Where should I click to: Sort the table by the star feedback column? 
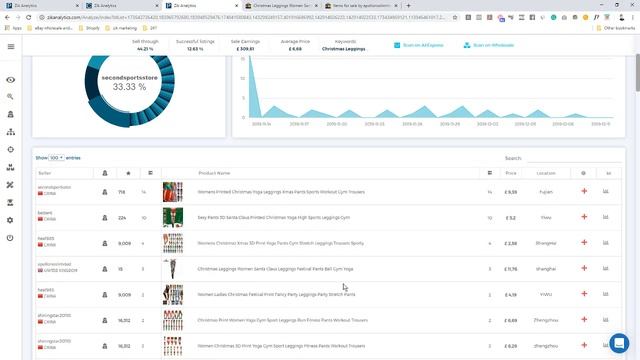tap(128, 173)
